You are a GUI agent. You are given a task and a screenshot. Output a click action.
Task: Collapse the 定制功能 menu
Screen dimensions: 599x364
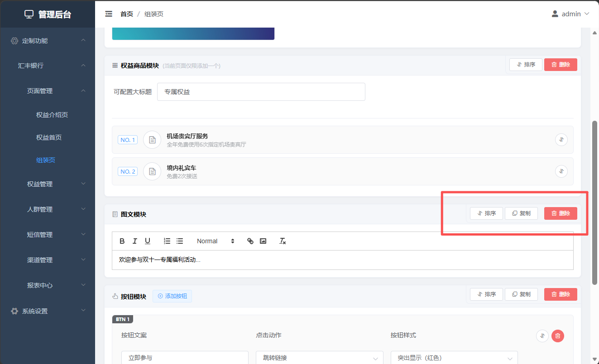[48, 41]
